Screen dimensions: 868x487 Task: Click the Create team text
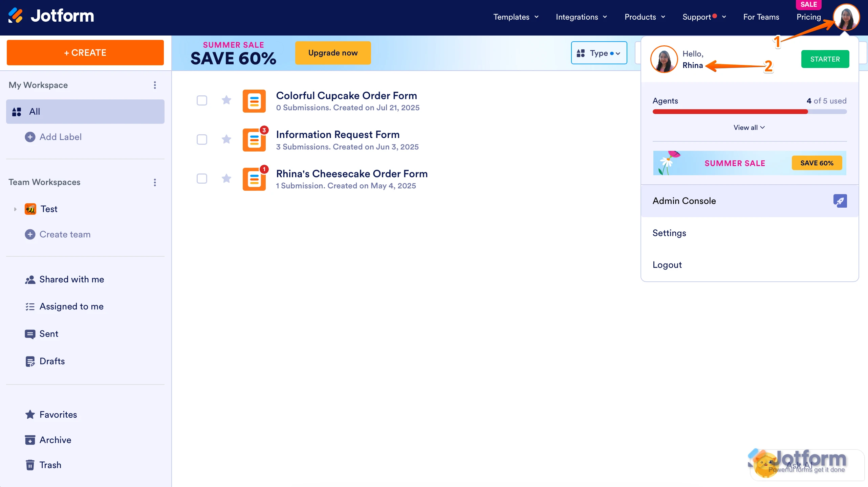click(x=65, y=234)
